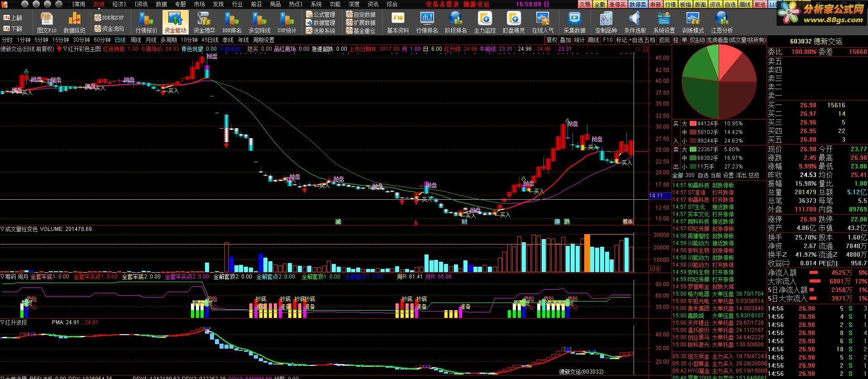Open the 市场 menu
Viewport: 868px width, 379px height.
(x=199, y=4)
